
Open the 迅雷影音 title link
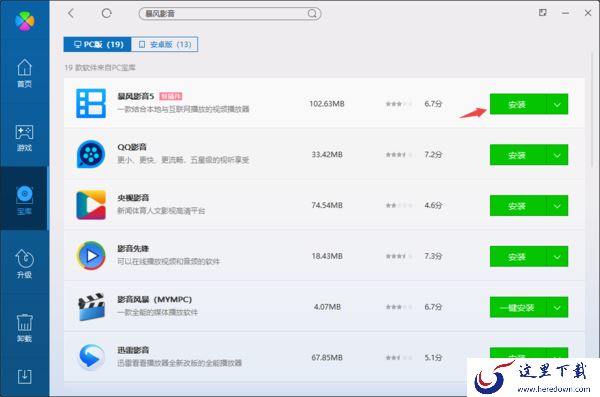[133, 350]
